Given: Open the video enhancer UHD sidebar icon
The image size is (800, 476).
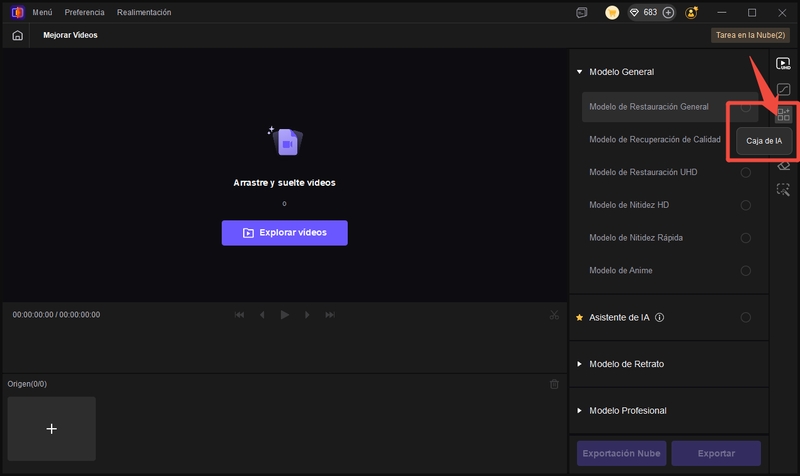Looking at the screenshot, I should tap(783, 64).
